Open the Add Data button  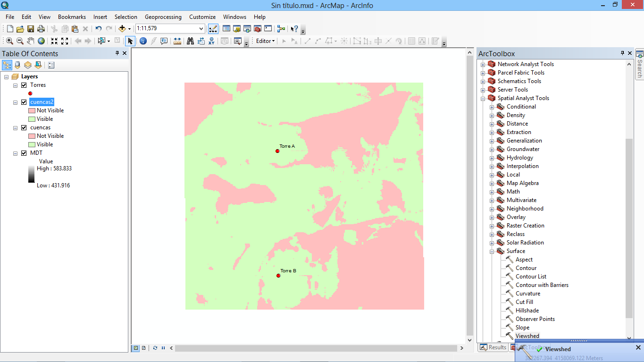[x=122, y=29]
